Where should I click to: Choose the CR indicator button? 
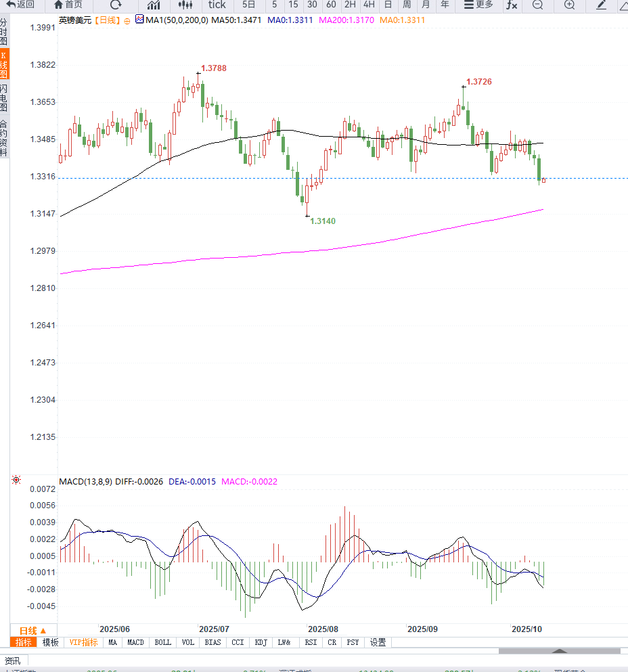tap(332, 642)
